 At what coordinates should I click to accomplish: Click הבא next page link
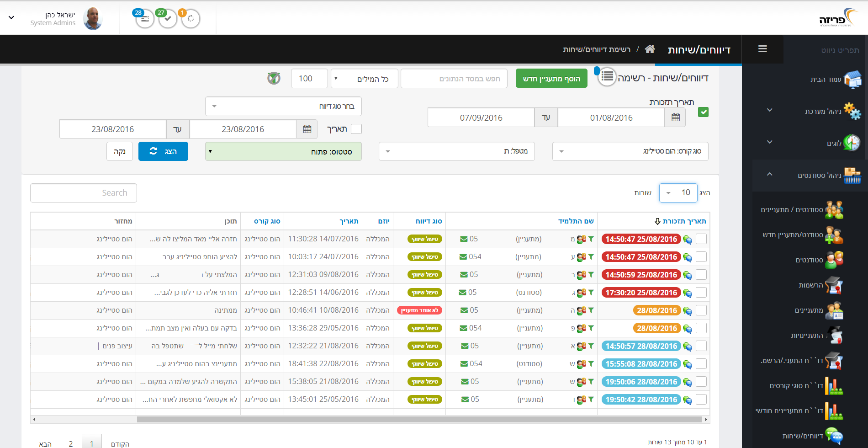click(45, 443)
